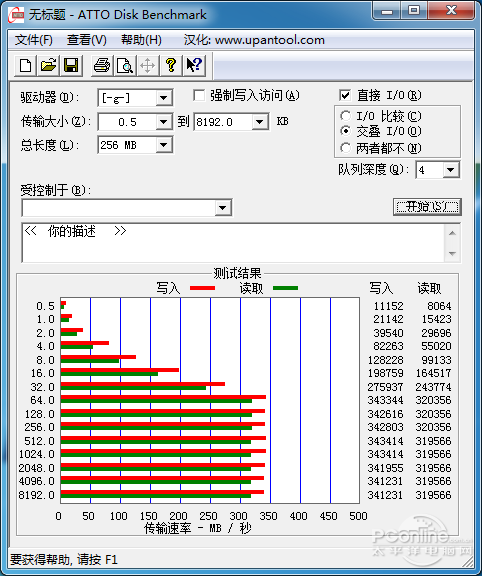482x576 pixels.
Task: Open the 帮助(H) menu
Action: click(x=141, y=40)
